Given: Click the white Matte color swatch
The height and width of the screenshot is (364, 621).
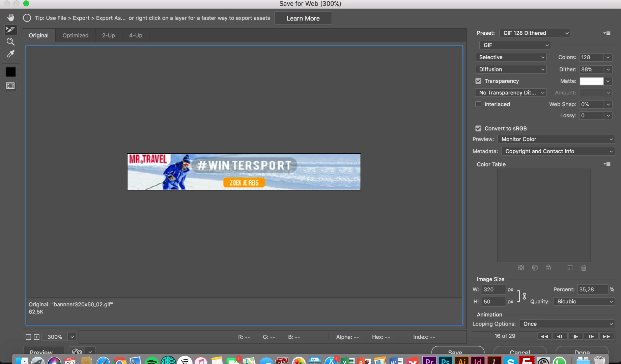Looking at the screenshot, I should point(592,81).
